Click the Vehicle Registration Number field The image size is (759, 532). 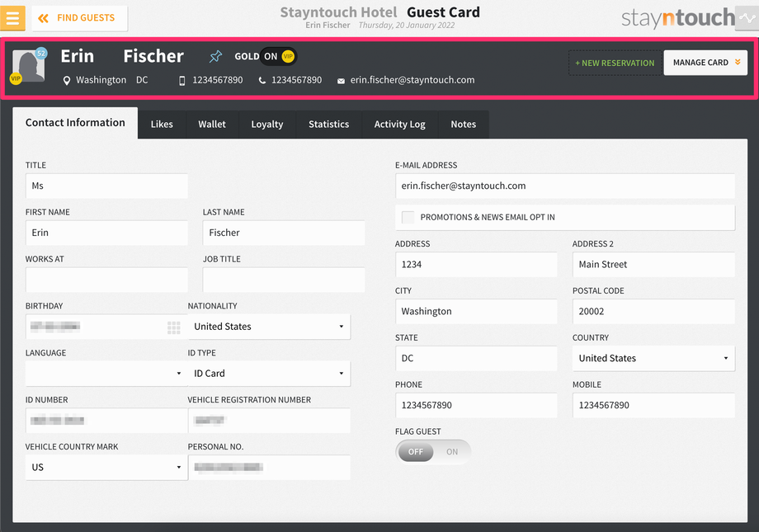coord(269,421)
